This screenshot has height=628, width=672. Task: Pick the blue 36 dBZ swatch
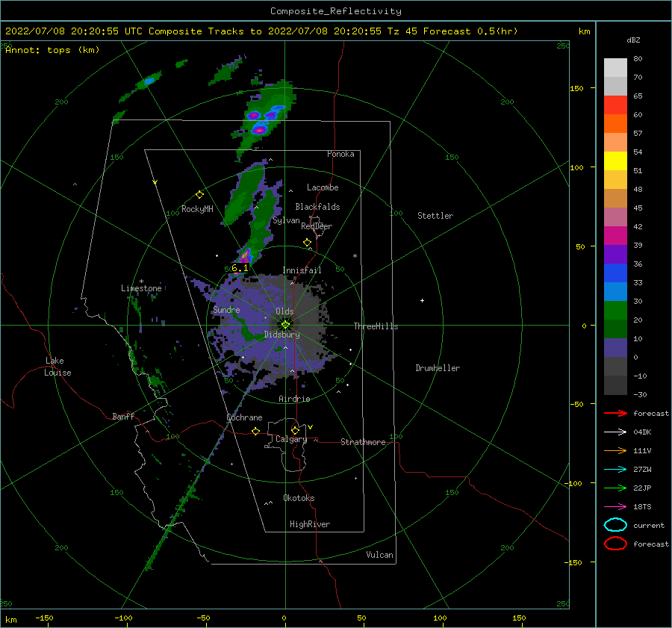pyautogui.click(x=615, y=273)
